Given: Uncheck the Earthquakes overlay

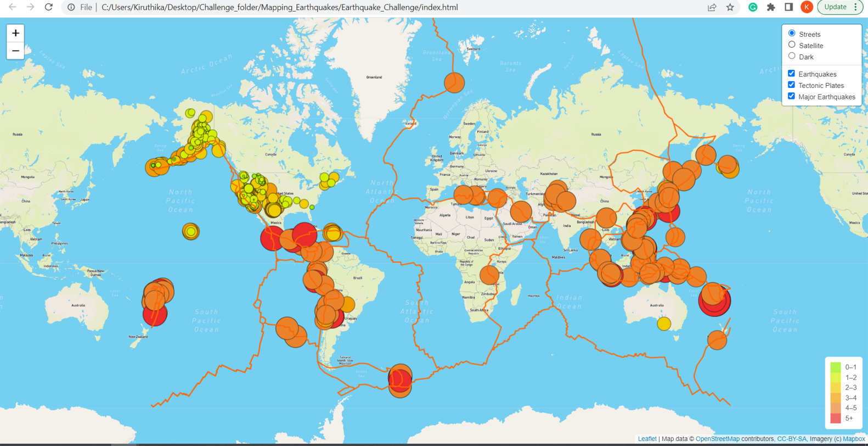Looking at the screenshot, I should [x=791, y=73].
